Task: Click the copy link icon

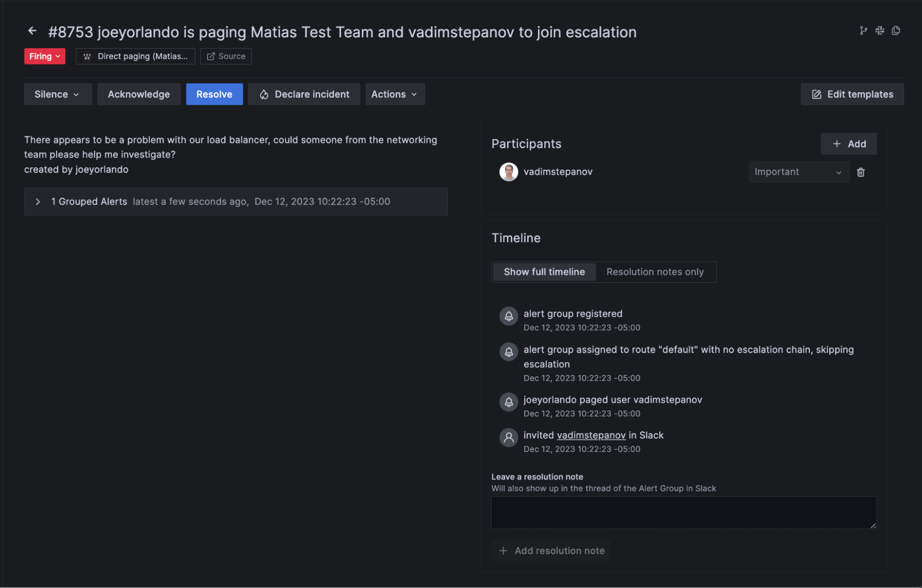Action: [x=896, y=30]
